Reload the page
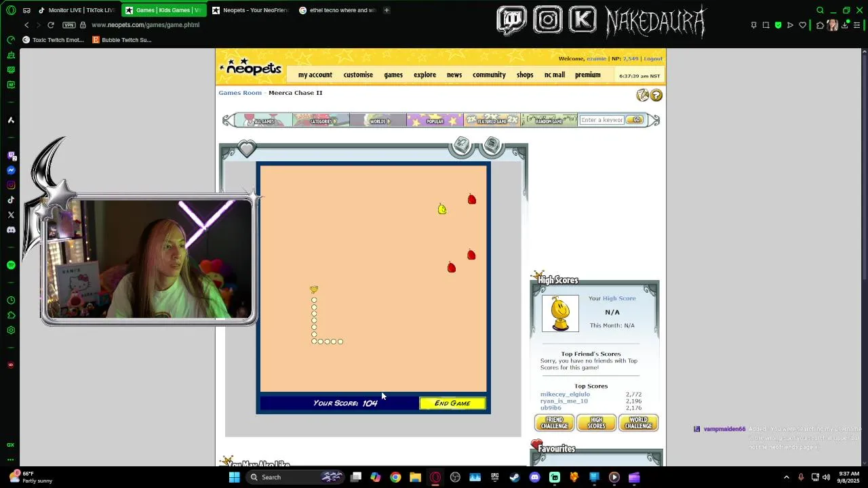 (x=50, y=25)
